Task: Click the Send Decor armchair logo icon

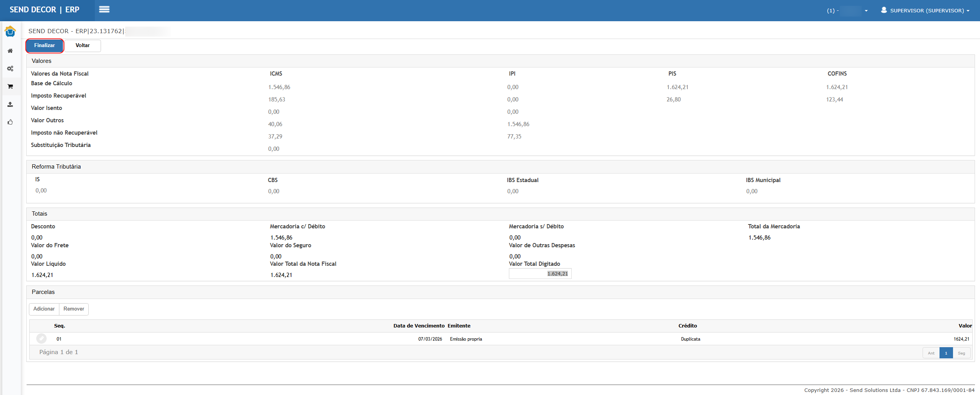Action: pos(10,32)
